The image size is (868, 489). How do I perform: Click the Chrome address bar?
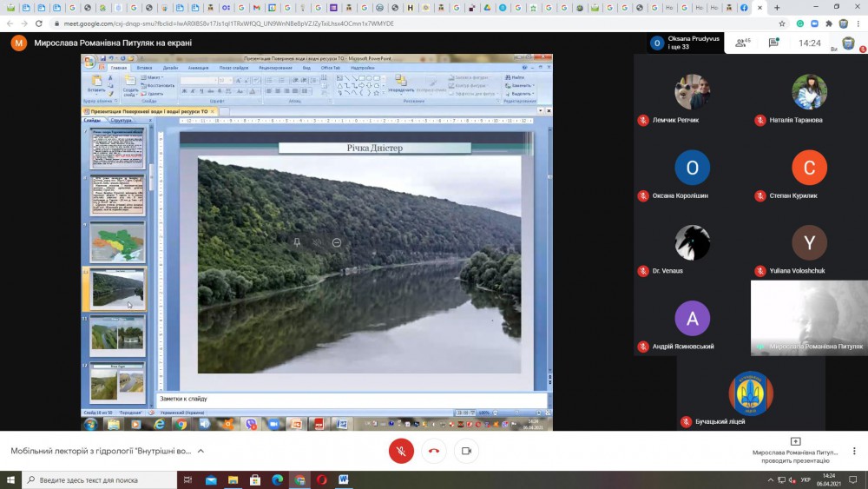click(x=415, y=23)
